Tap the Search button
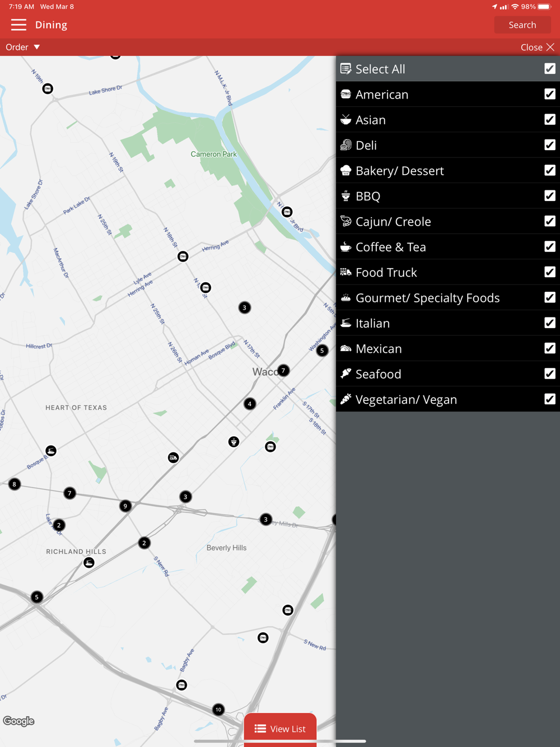Viewport: 560px width, 747px height. point(522,25)
